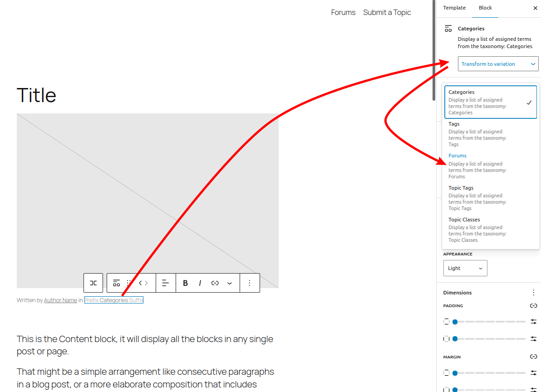Click the Author Name link
This screenshot has width=541, height=392.
pyautogui.click(x=60, y=300)
